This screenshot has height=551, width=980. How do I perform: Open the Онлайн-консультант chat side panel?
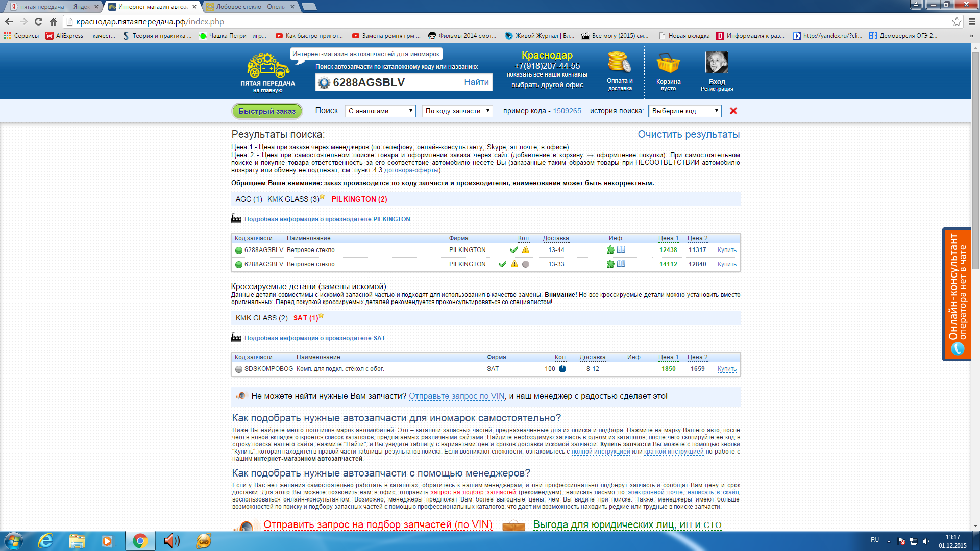click(957, 294)
